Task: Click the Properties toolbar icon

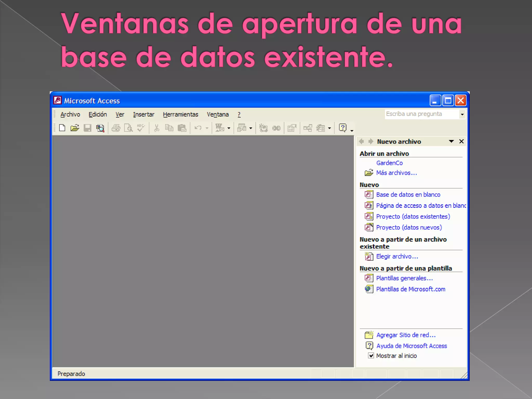Action: pyautogui.click(x=292, y=128)
